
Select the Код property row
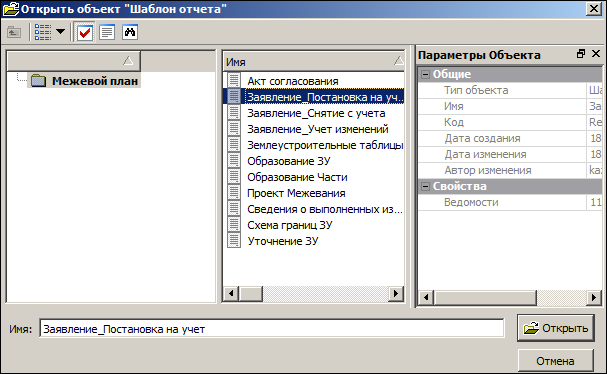coord(510,122)
